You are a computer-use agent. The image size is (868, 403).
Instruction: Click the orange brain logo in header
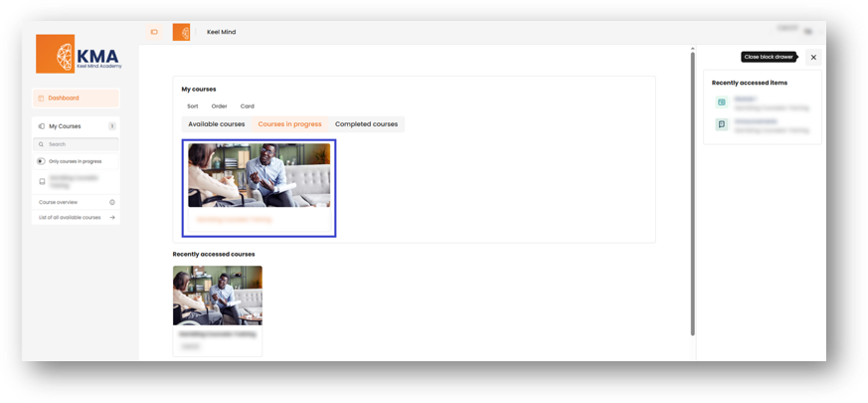(181, 32)
